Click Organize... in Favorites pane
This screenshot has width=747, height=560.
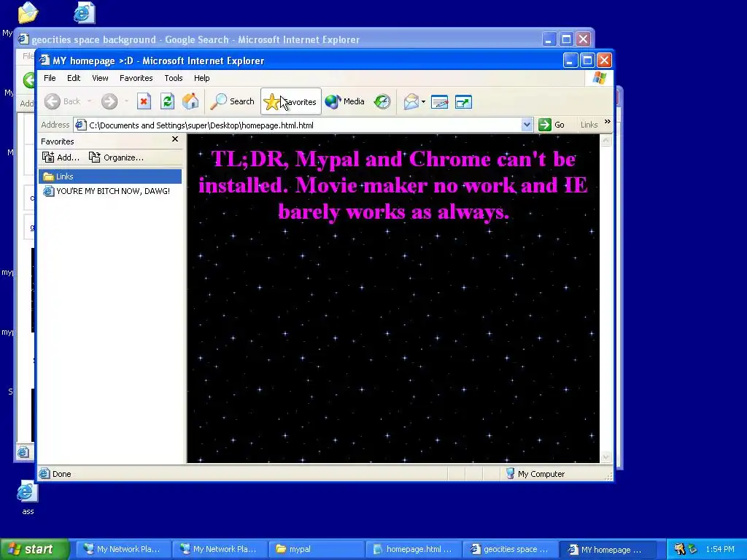click(116, 157)
